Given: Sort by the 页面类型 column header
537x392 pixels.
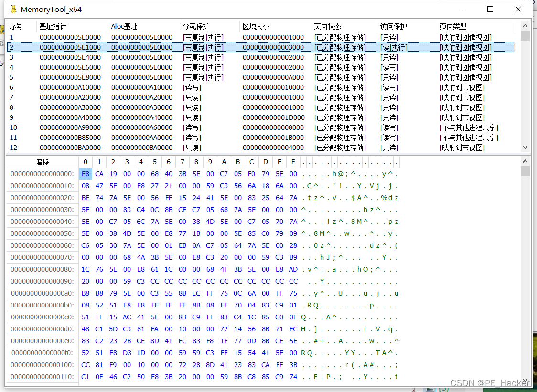Looking at the screenshot, I should tap(476, 26).
